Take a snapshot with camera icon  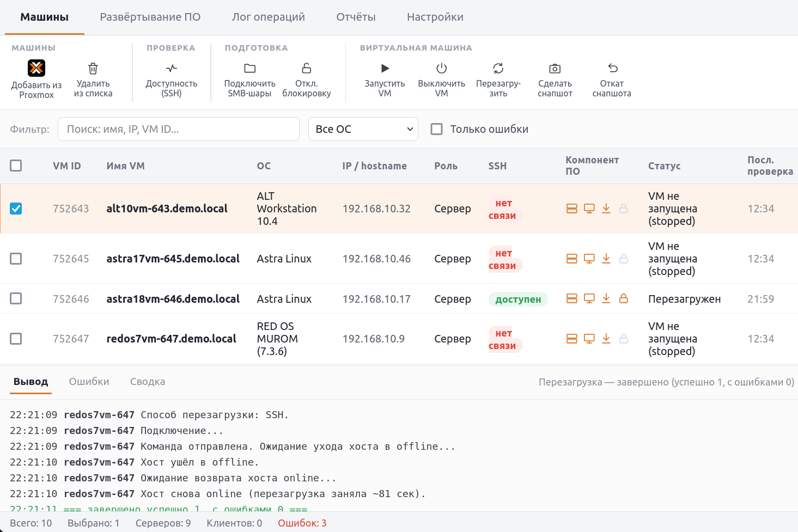point(555,68)
